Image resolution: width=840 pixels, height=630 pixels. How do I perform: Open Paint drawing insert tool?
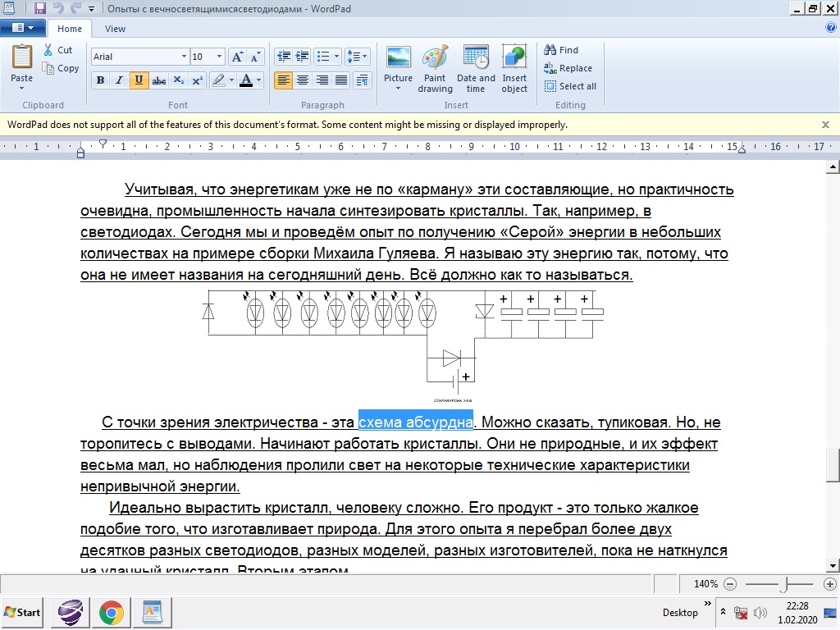click(435, 59)
